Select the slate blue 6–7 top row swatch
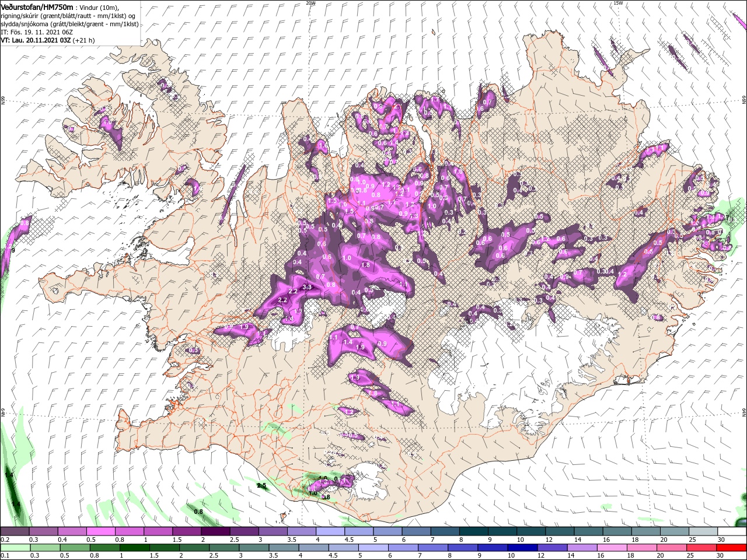 [417, 531]
